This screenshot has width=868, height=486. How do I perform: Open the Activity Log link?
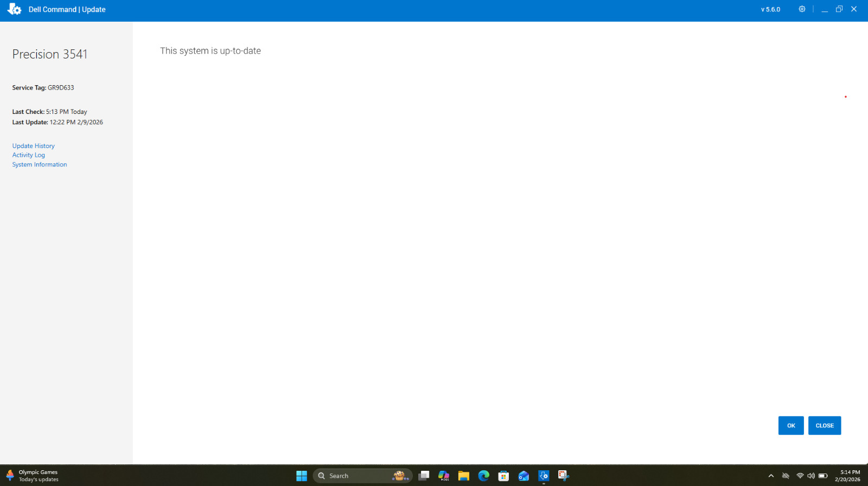pyautogui.click(x=29, y=155)
